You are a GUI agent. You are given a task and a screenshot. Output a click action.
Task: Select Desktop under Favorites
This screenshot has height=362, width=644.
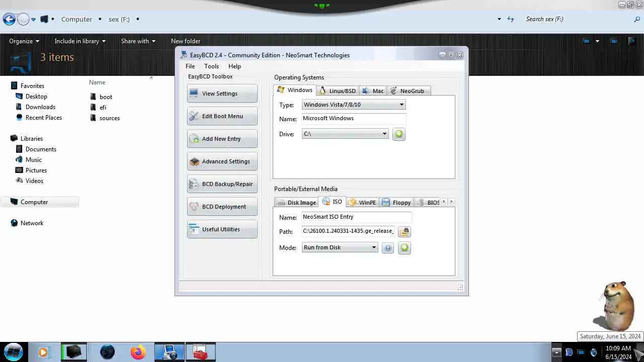click(36, 97)
